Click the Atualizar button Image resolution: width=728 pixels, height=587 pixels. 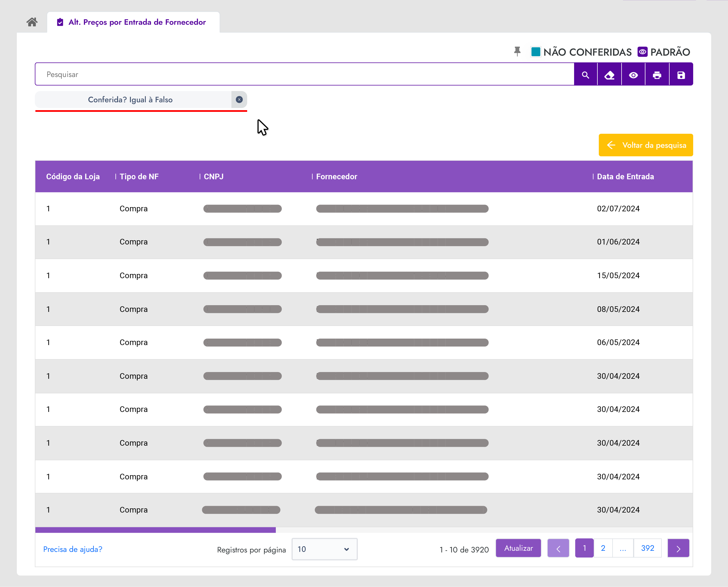click(x=518, y=548)
